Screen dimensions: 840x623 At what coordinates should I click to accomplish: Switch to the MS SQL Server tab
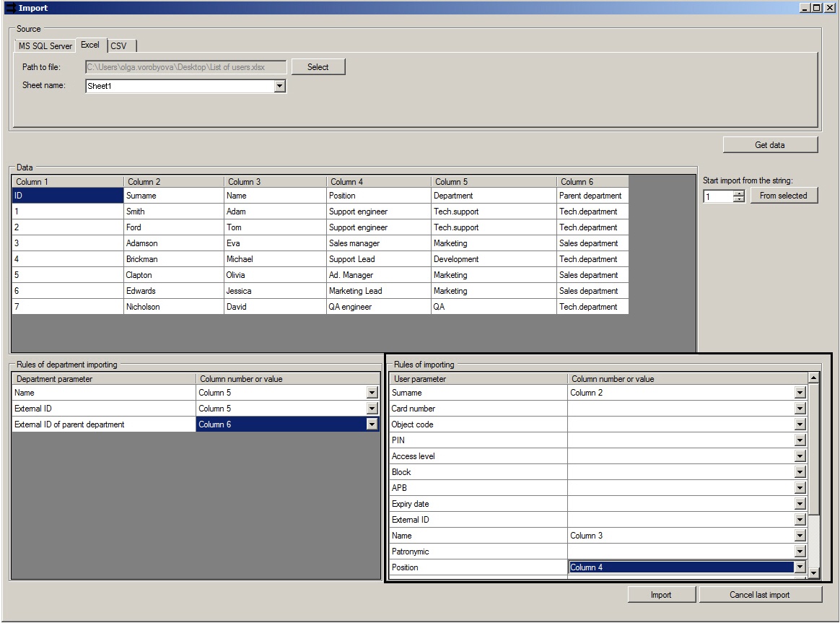point(45,45)
